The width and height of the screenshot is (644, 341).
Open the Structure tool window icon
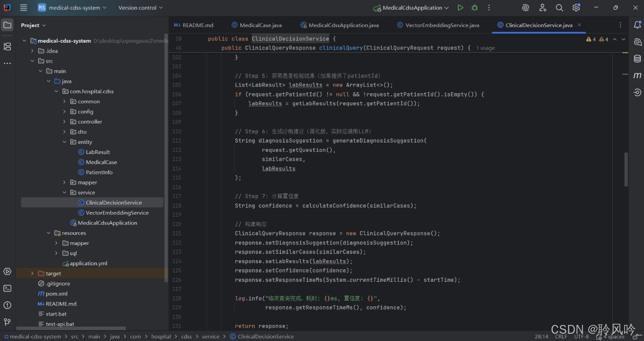pyautogui.click(x=7, y=47)
